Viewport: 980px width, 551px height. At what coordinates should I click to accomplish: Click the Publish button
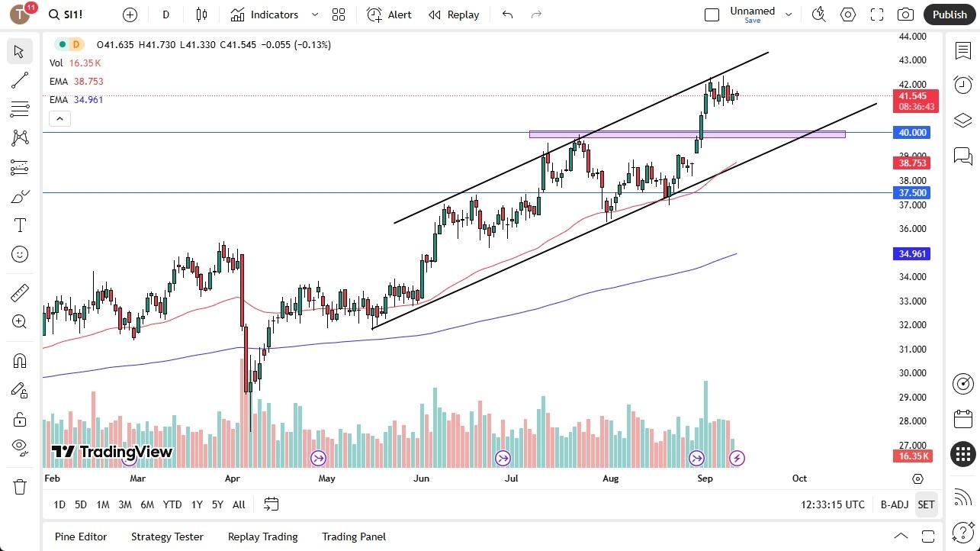point(949,14)
